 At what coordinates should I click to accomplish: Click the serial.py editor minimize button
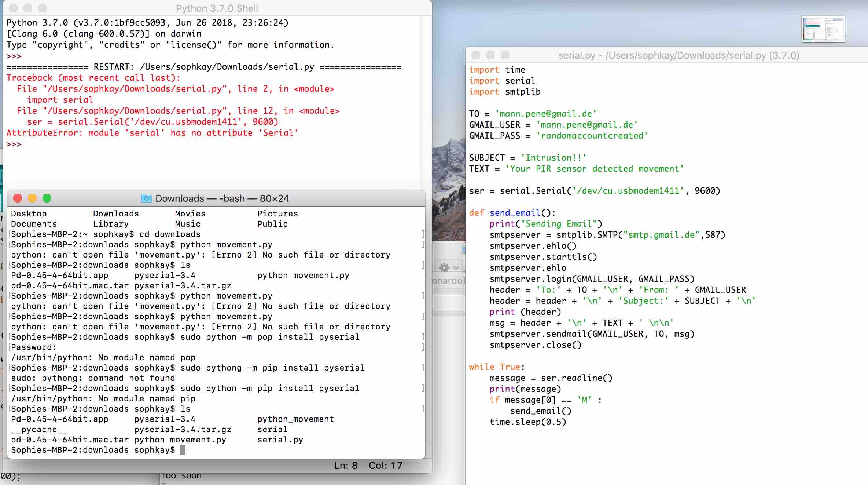[x=490, y=55]
